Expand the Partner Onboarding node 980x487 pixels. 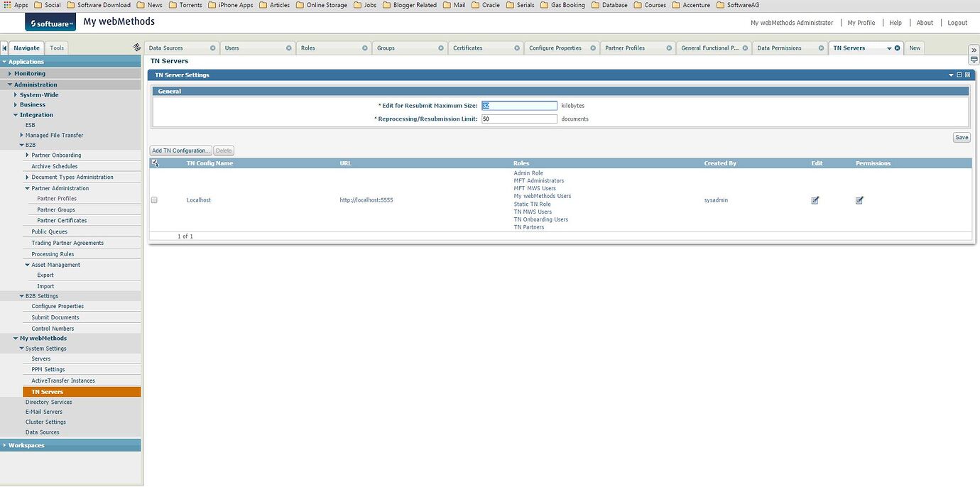(x=27, y=155)
